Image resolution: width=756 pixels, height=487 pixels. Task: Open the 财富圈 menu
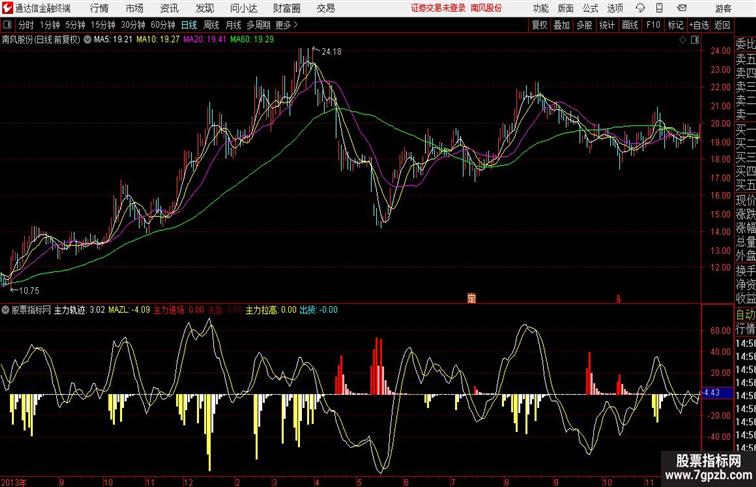point(286,8)
